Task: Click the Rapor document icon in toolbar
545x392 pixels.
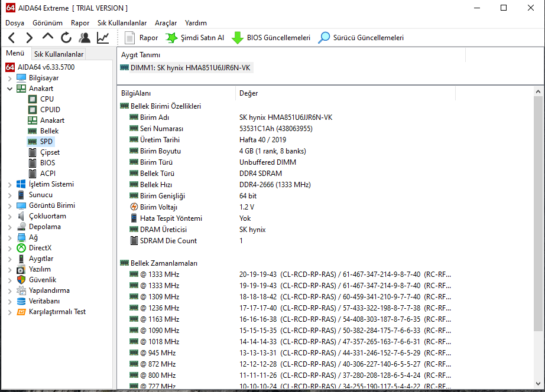Action: [129, 38]
